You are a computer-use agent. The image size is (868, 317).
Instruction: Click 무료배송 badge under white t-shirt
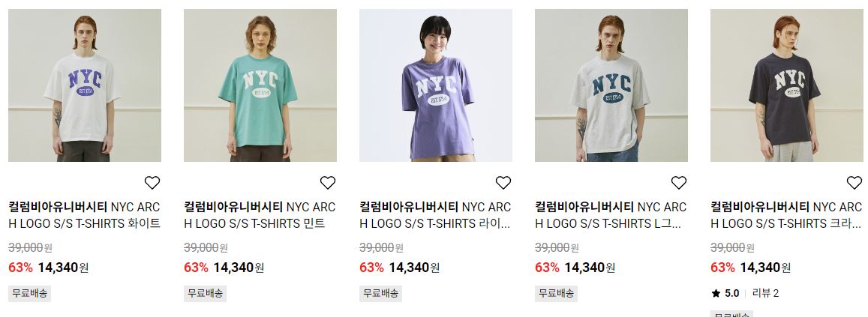coord(30,293)
